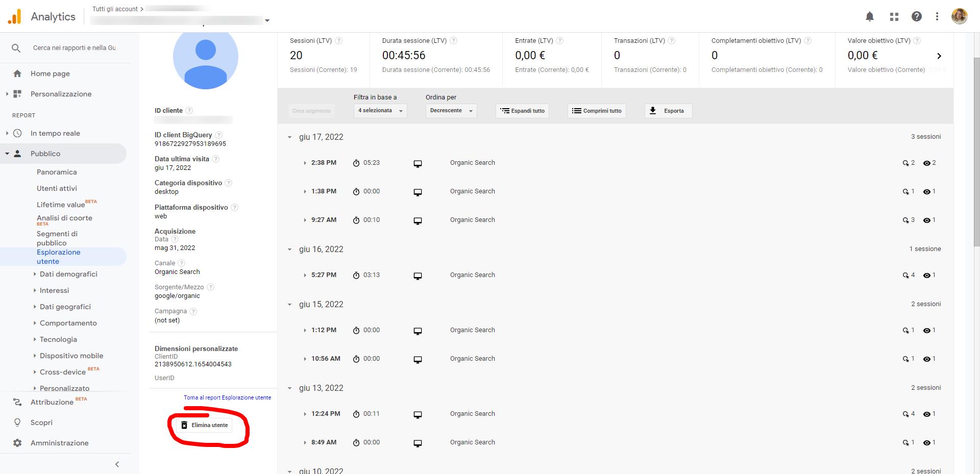The image size is (980, 474).
Task: Collapse the sidebar with the left chevron
Action: tap(117, 464)
